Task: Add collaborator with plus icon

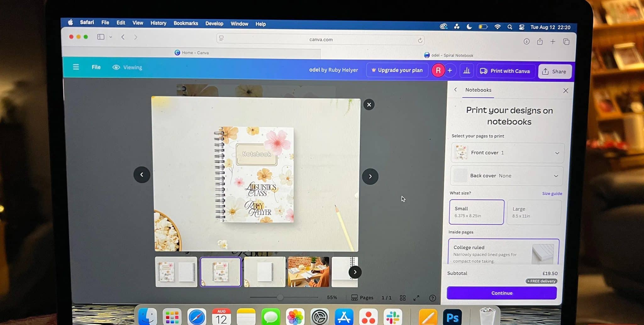Action: tap(450, 70)
